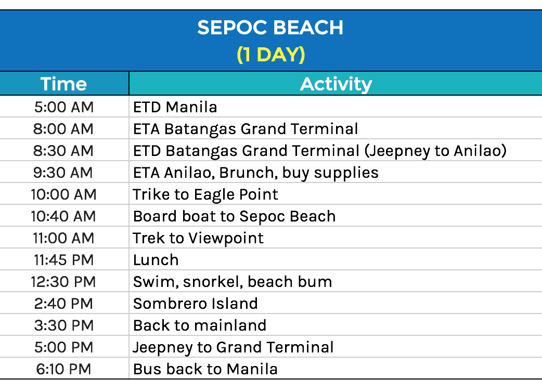Select the 10:40 AM time cell

(x=64, y=216)
